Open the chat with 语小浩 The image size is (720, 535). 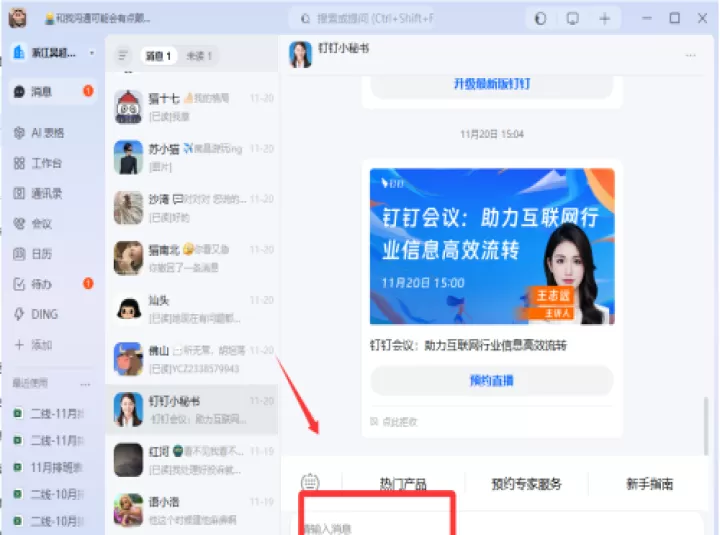click(x=192, y=511)
